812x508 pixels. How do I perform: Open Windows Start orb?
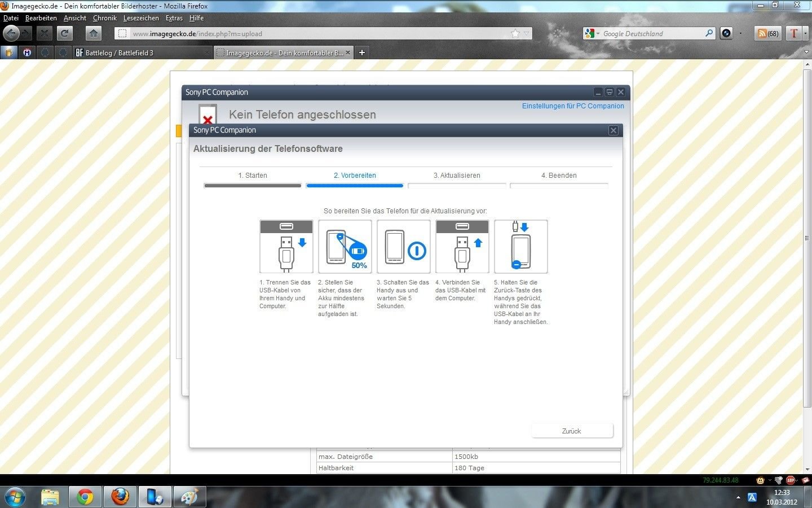[x=15, y=497]
